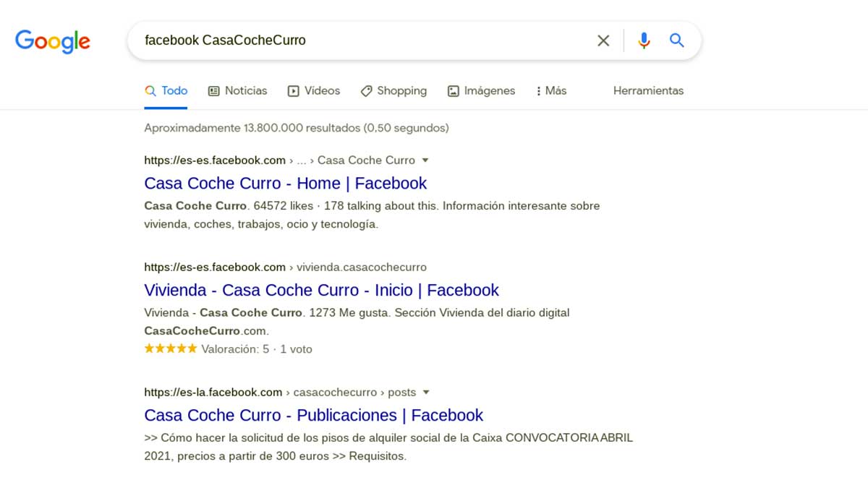Switch to the Noticias tab
The width and height of the screenshot is (868, 488).
[x=245, y=91]
